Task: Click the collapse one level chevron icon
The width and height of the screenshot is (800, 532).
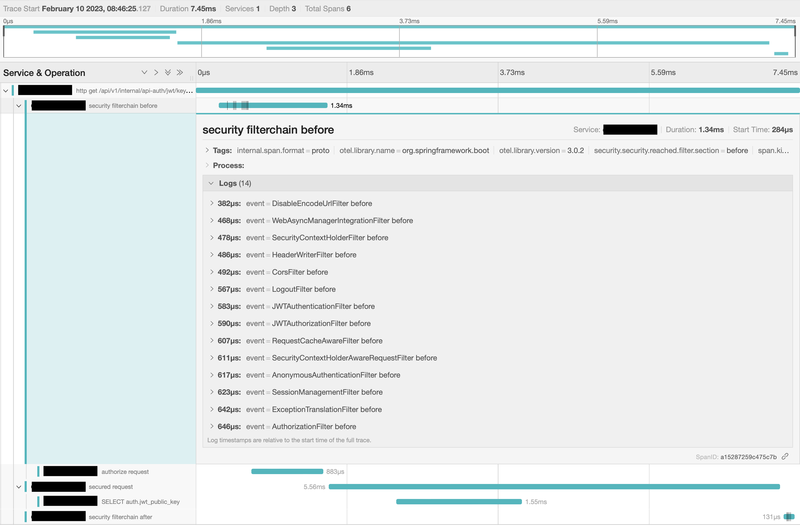Action: (156, 72)
